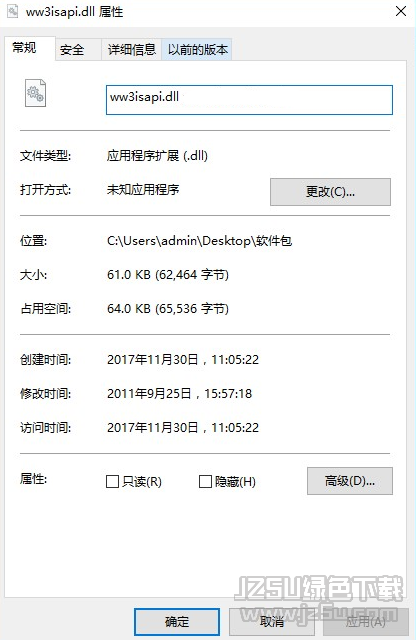Enable the 只读(R) read-only checkbox
This screenshot has height=640, width=416.
click(112, 482)
